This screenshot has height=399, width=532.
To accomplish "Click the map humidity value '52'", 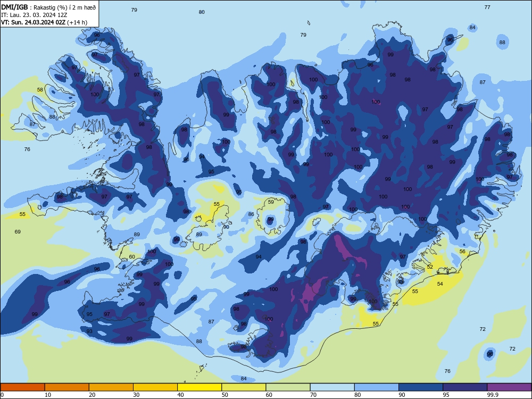I will click(x=430, y=267).
